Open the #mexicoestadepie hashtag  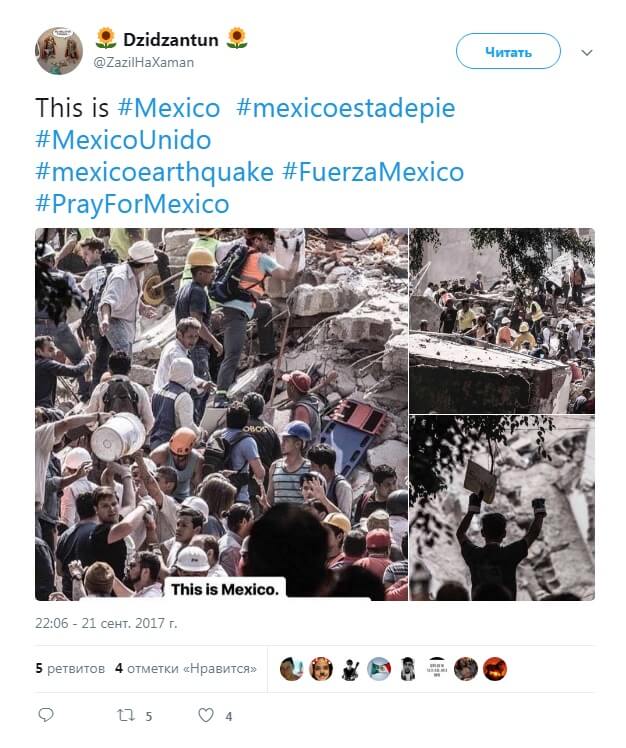(346, 108)
